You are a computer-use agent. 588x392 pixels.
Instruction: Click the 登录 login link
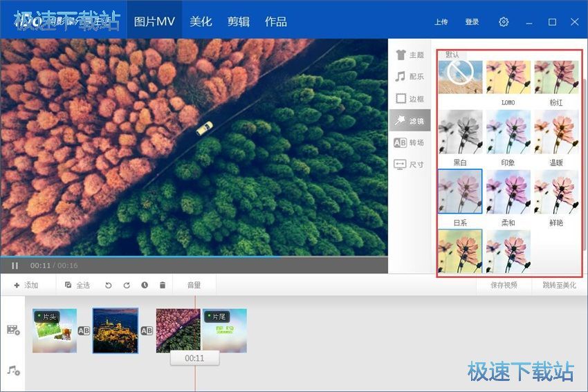(x=472, y=22)
